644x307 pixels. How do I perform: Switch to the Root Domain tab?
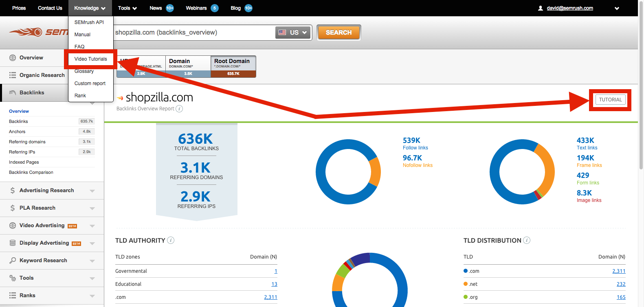[x=233, y=66]
